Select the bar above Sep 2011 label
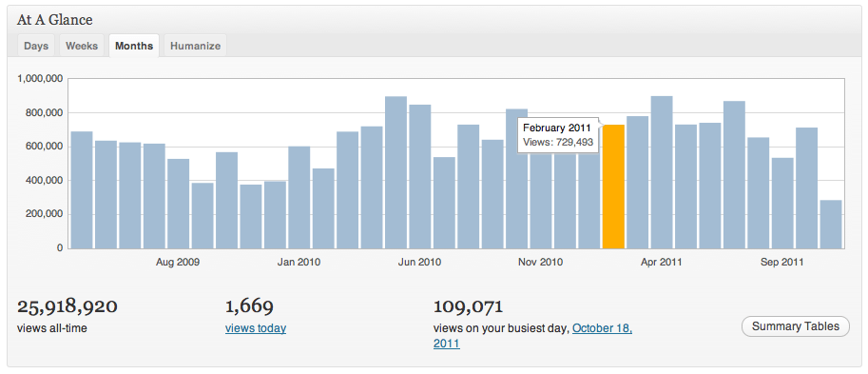This screenshot has height=374, width=868. [782, 204]
